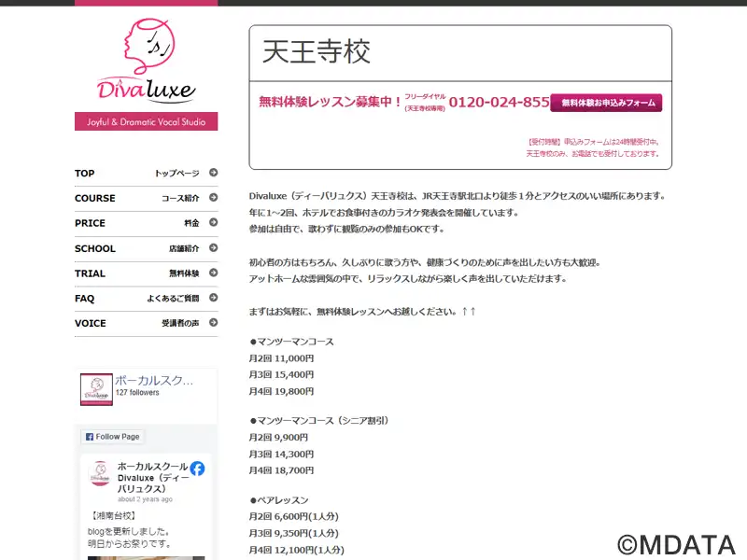
Task: Open the TOP トップページ menu item
Action: coord(147,174)
